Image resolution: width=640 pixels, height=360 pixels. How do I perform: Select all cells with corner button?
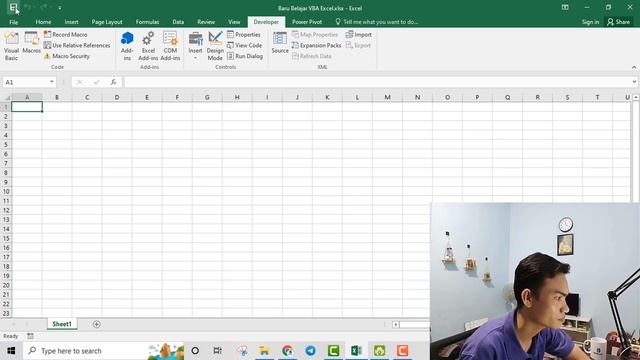coord(6,98)
